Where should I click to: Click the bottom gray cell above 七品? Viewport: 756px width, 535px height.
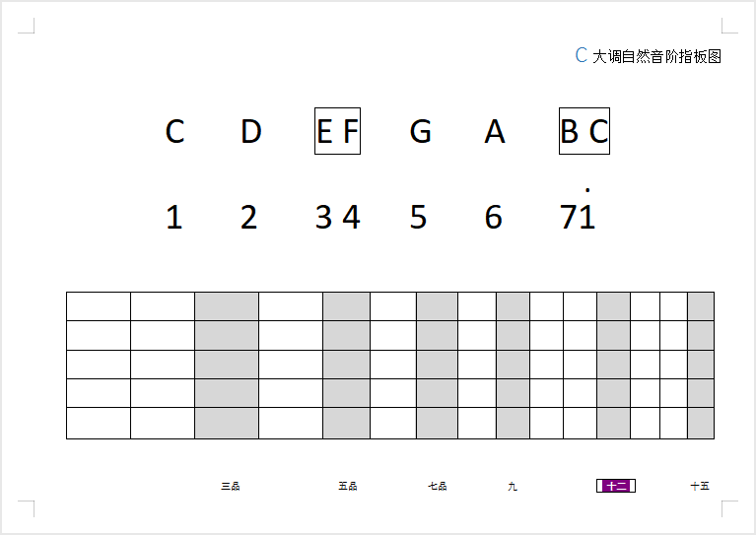click(x=437, y=424)
